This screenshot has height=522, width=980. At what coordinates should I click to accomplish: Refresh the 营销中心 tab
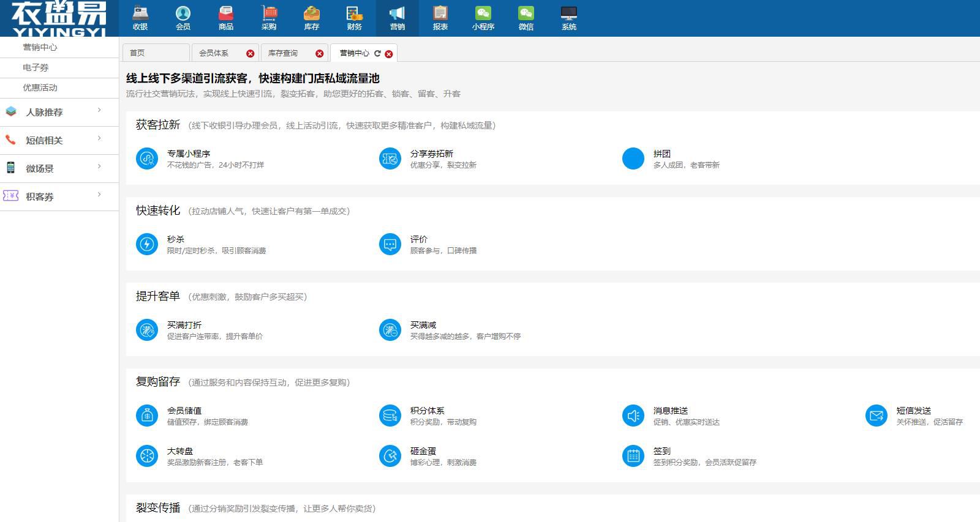point(377,54)
